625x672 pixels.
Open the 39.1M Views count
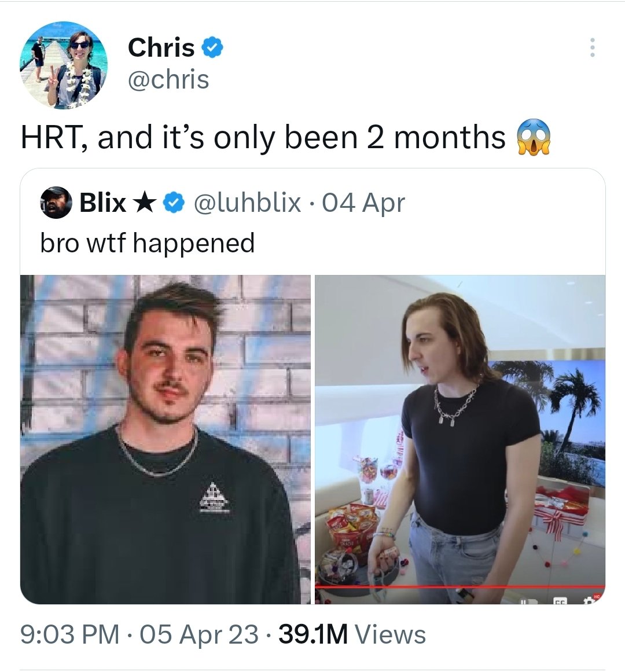point(352,634)
